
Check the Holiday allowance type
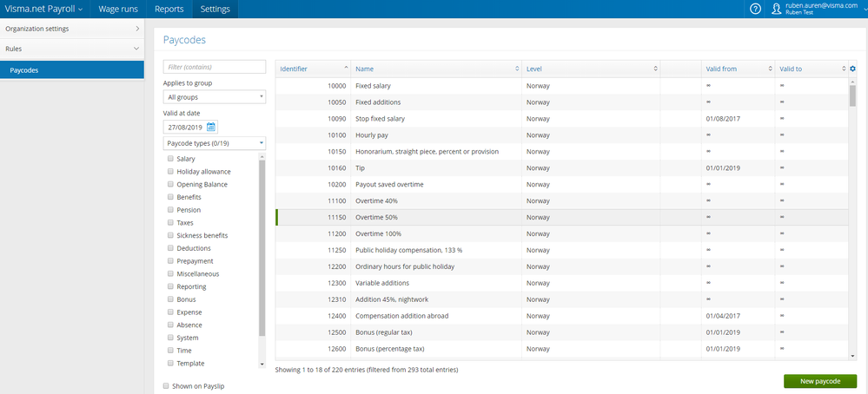(x=170, y=171)
